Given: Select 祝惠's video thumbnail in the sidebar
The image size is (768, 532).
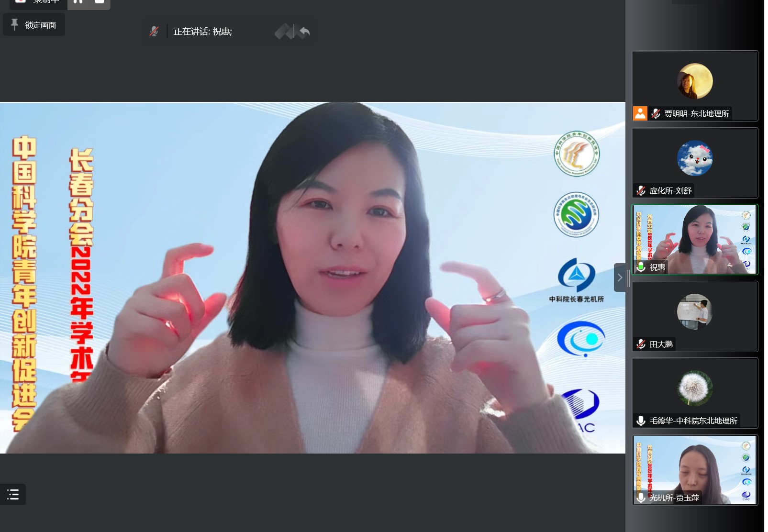Looking at the screenshot, I should click(x=695, y=238).
